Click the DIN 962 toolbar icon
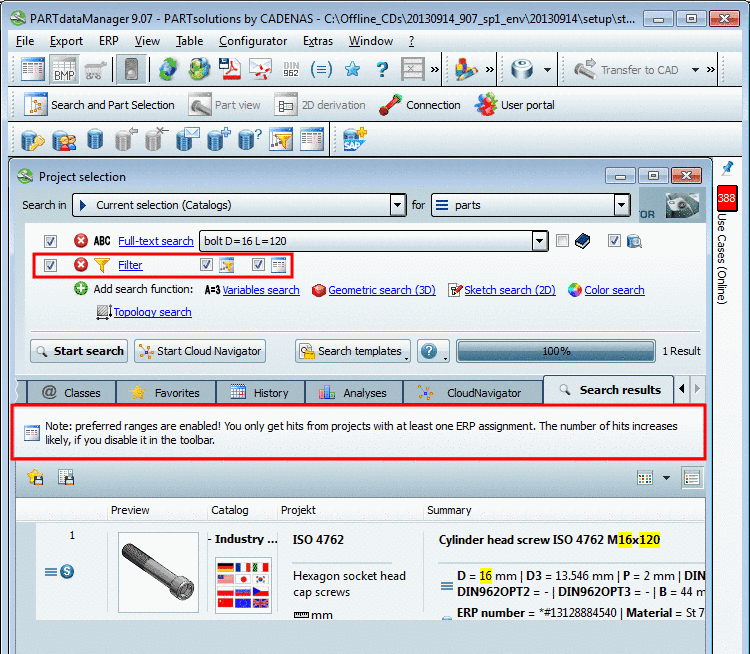 pyautogui.click(x=291, y=70)
